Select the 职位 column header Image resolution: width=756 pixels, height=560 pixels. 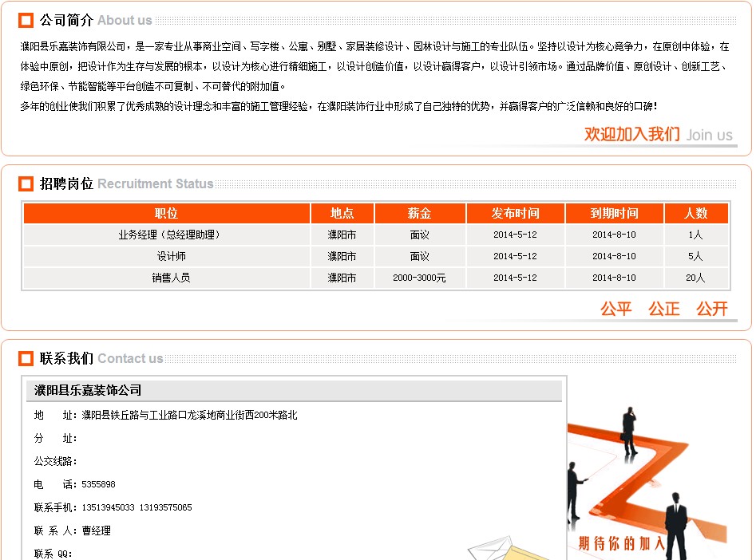pos(166,213)
